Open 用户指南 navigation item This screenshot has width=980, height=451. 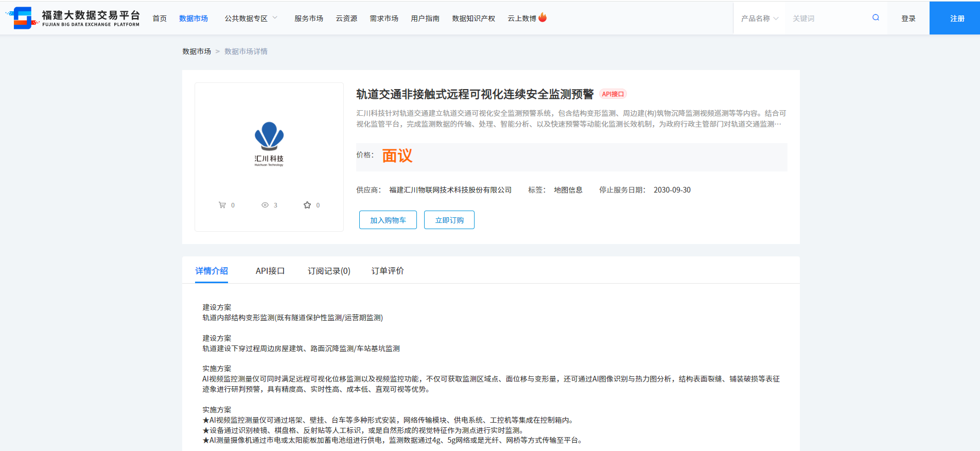(x=425, y=19)
